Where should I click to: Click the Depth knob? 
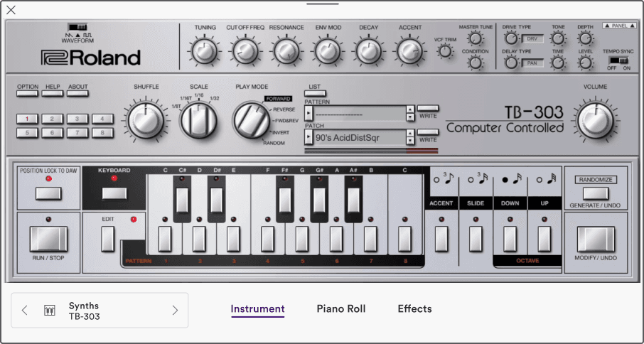pos(585,38)
